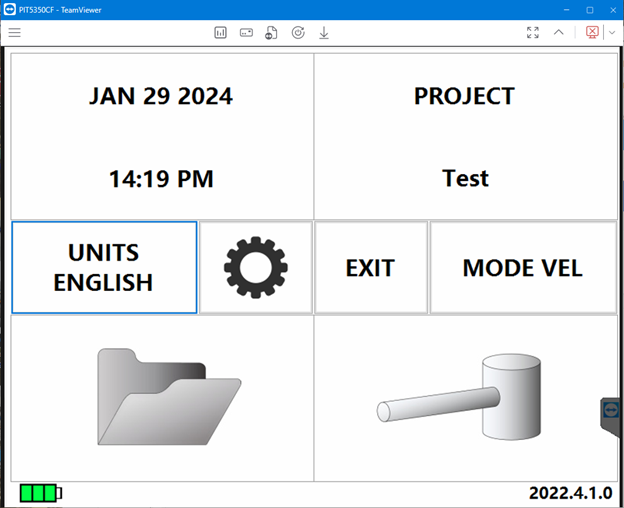Click the circular target toolbar icon

pos(298,32)
